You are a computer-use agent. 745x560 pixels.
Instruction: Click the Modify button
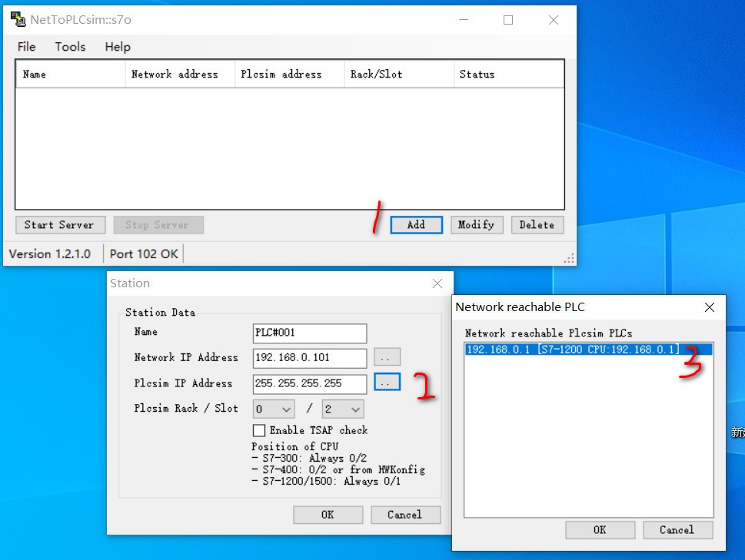tap(476, 225)
